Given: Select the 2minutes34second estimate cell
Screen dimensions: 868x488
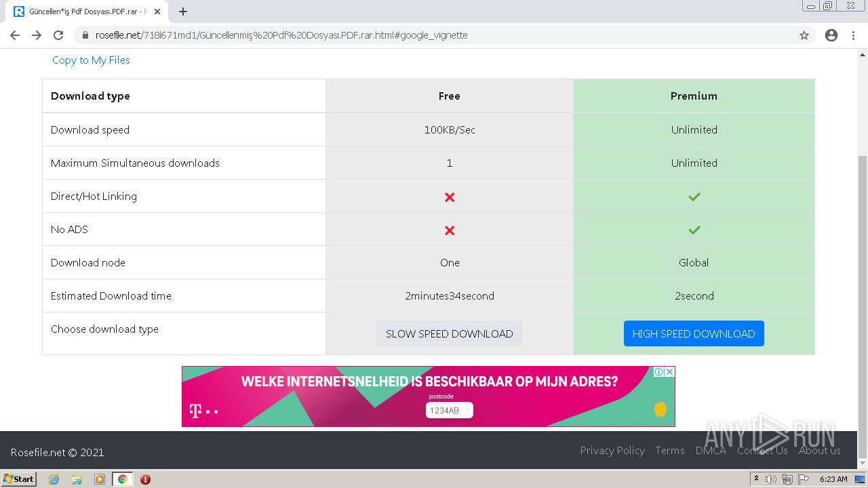Looking at the screenshot, I should tap(450, 296).
